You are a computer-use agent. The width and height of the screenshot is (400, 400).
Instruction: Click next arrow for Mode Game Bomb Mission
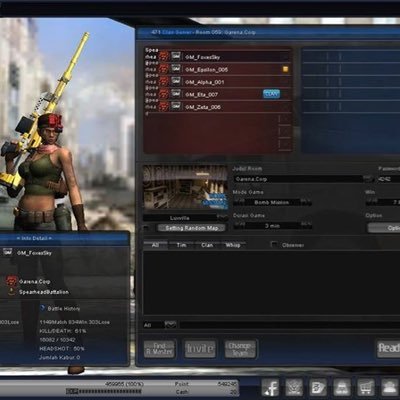306,202
